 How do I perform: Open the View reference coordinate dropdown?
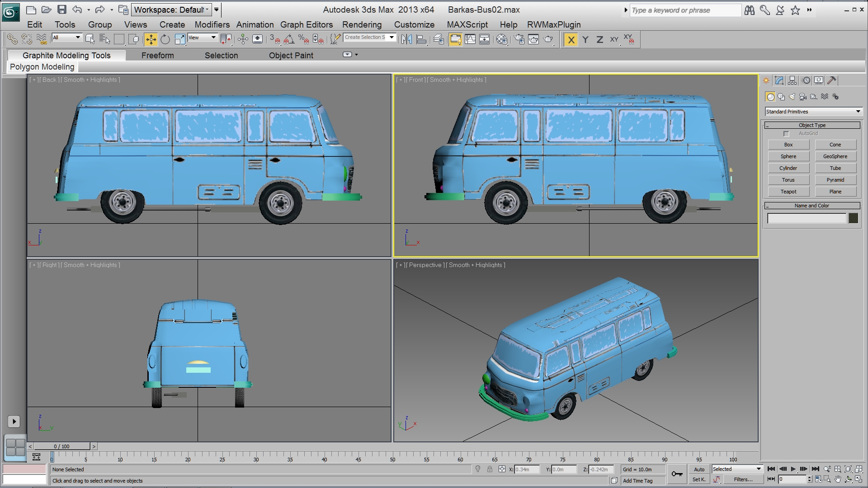pos(202,38)
